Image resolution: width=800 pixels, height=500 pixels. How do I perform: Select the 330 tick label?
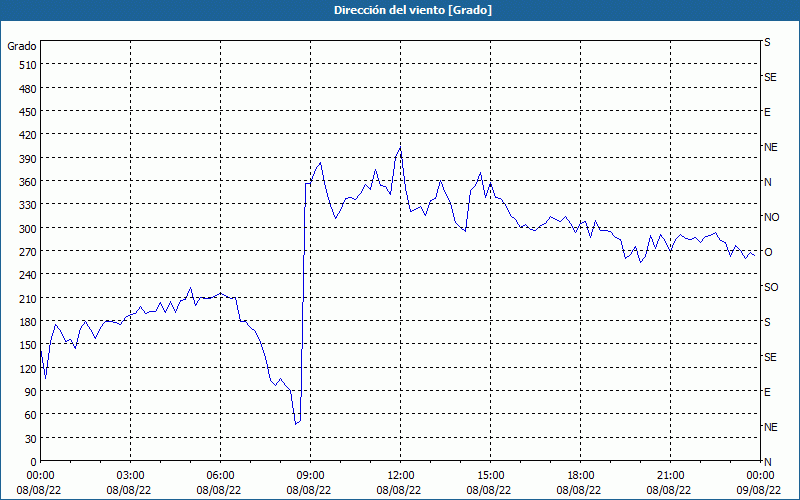click(28, 205)
